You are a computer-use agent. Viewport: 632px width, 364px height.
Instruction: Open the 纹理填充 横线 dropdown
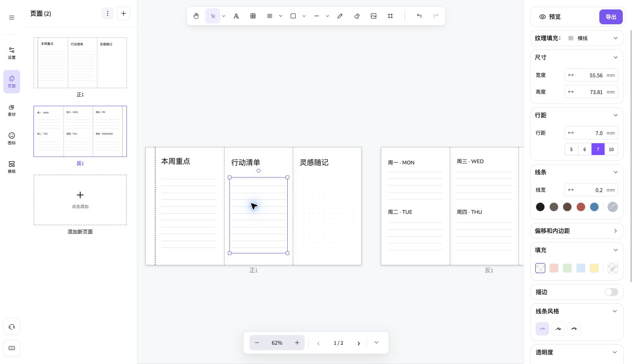pos(577,38)
